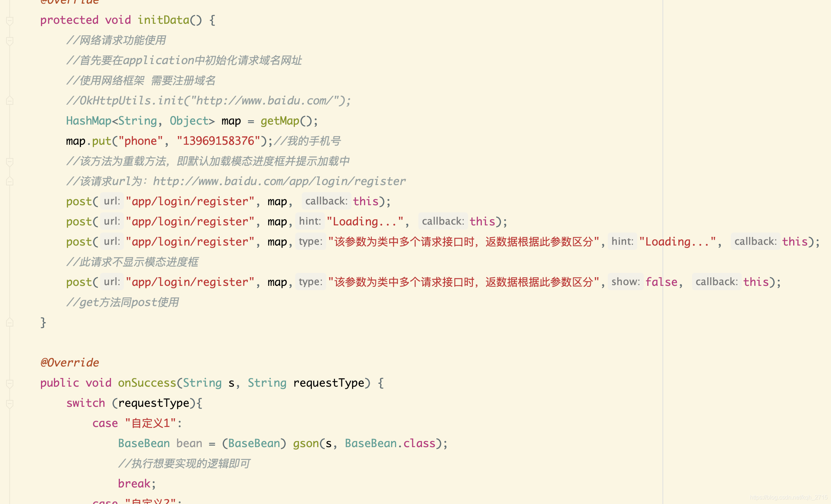Viewport: 831px width, 504px height.
Task: Collapse the initData method fold marker
Action: pyautogui.click(x=10, y=21)
